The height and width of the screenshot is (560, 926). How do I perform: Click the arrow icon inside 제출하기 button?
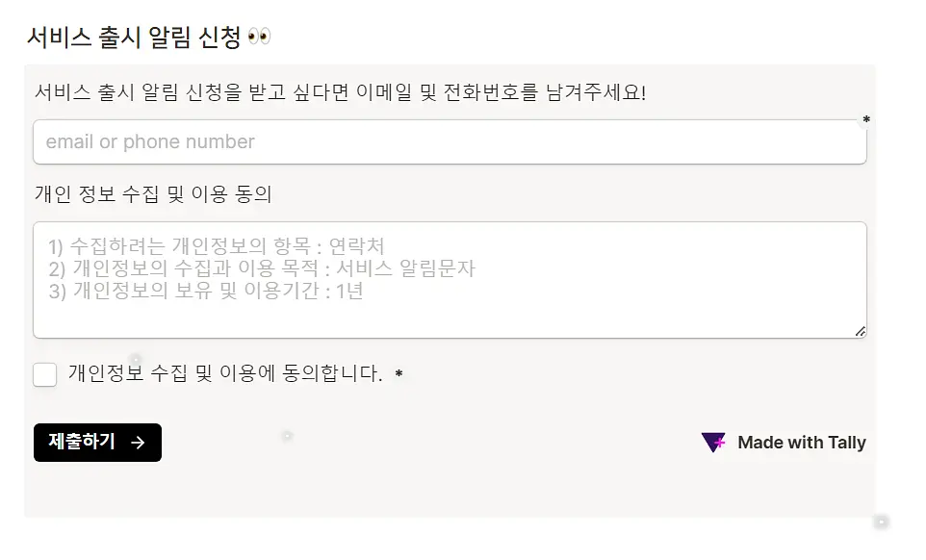point(138,443)
